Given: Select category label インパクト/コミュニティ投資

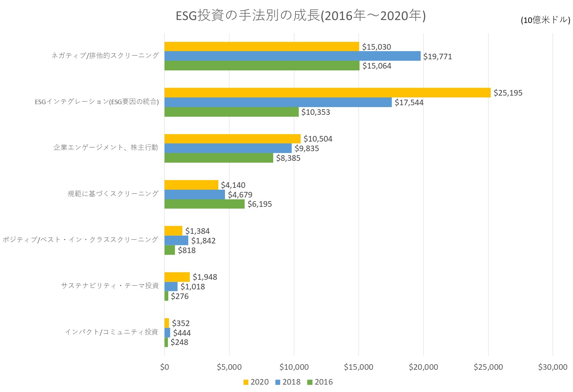Looking at the screenshot, I should (112, 332).
